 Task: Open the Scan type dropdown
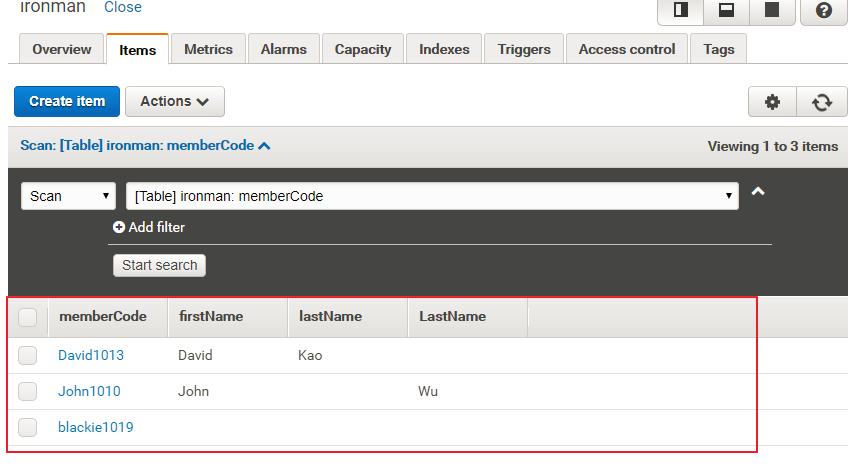point(68,196)
